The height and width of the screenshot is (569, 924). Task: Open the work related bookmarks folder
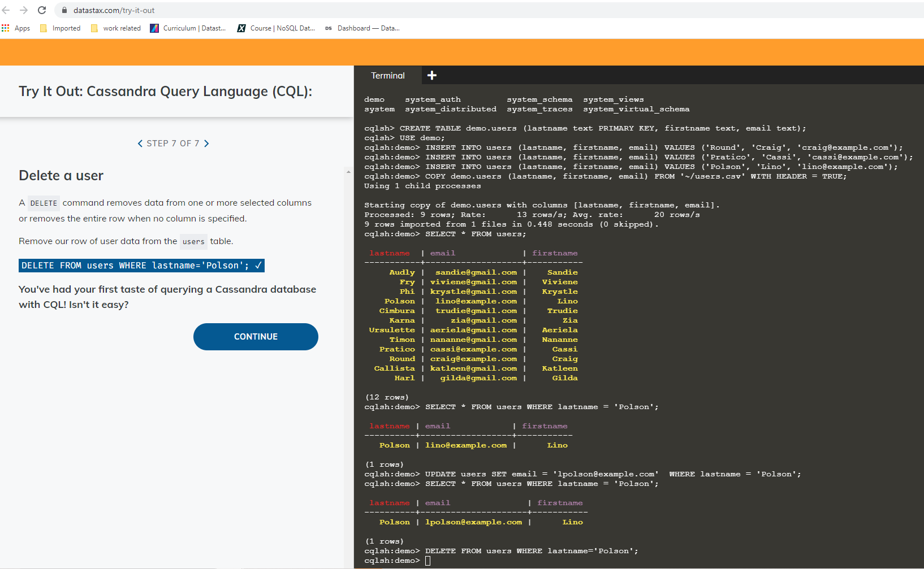pyautogui.click(x=115, y=28)
